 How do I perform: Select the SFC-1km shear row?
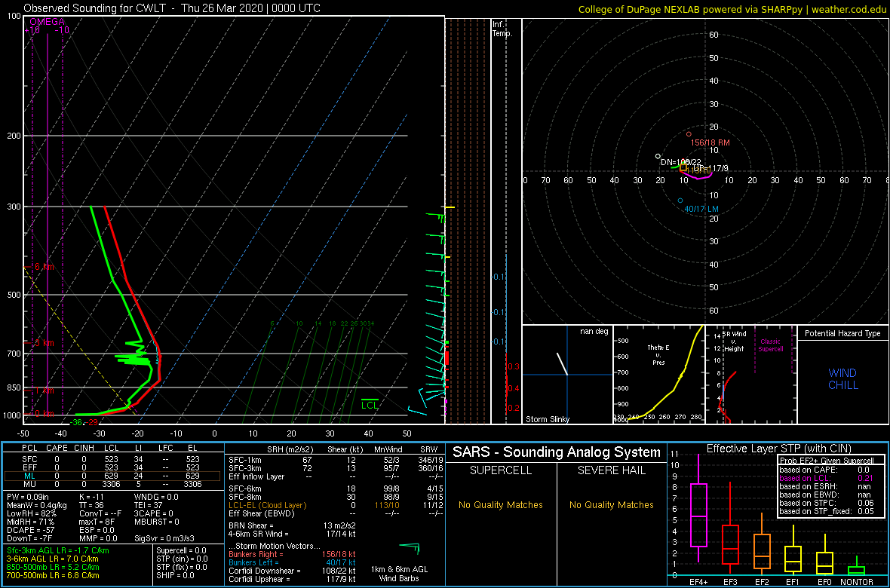click(333, 459)
